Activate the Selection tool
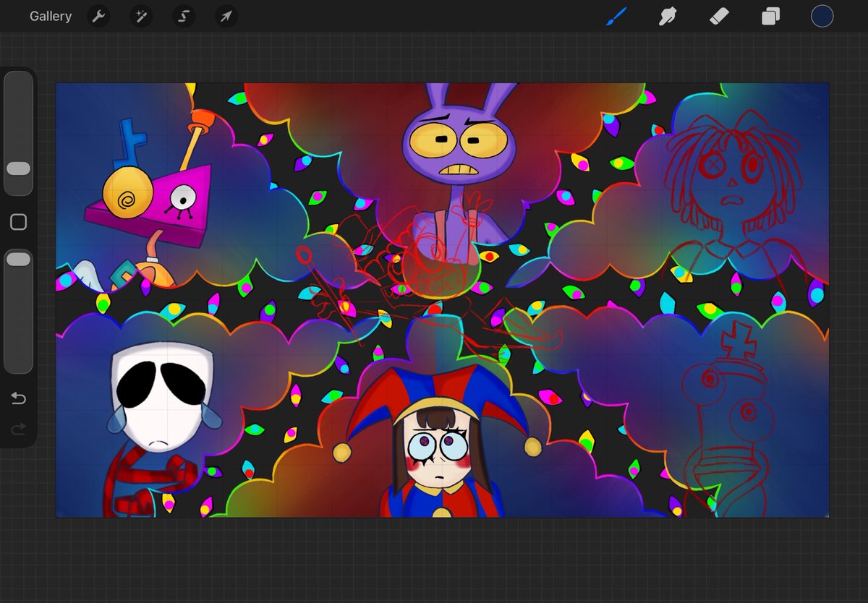This screenshot has height=603, width=868. point(184,16)
